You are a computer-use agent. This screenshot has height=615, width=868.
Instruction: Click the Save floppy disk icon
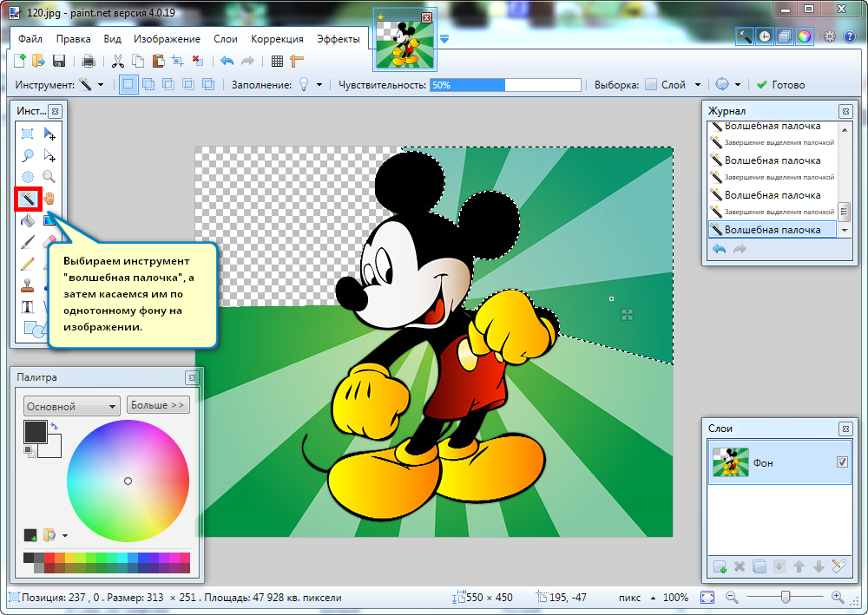point(59,61)
